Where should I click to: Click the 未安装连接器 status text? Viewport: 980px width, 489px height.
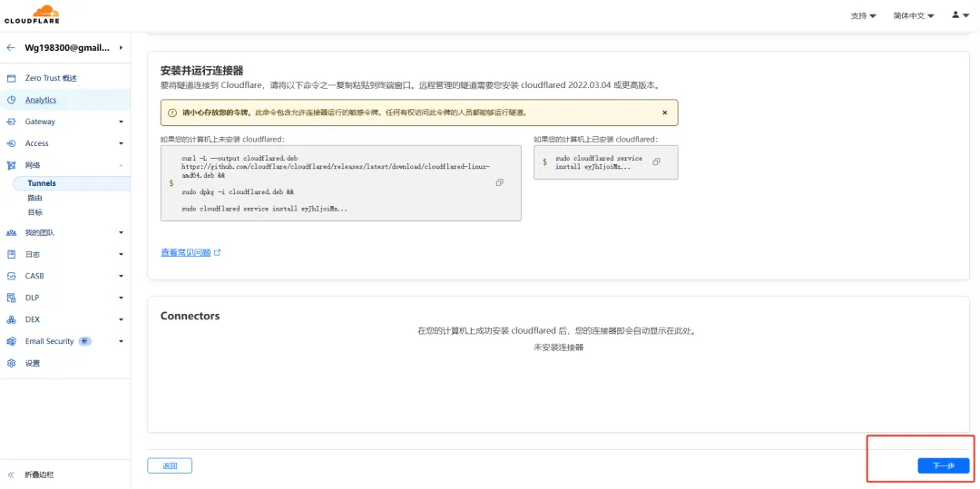(x=558, y=347)
